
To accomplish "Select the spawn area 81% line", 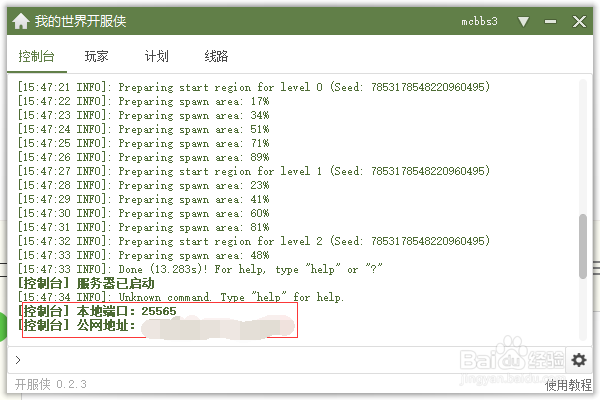I will (143, 227).
